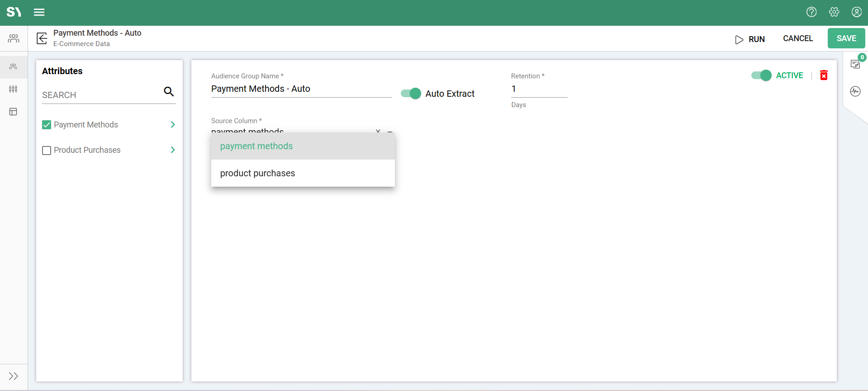This screenshot has height=391, width=868.
Task: Open the activity pulse monitor icon
Action: 855,91
